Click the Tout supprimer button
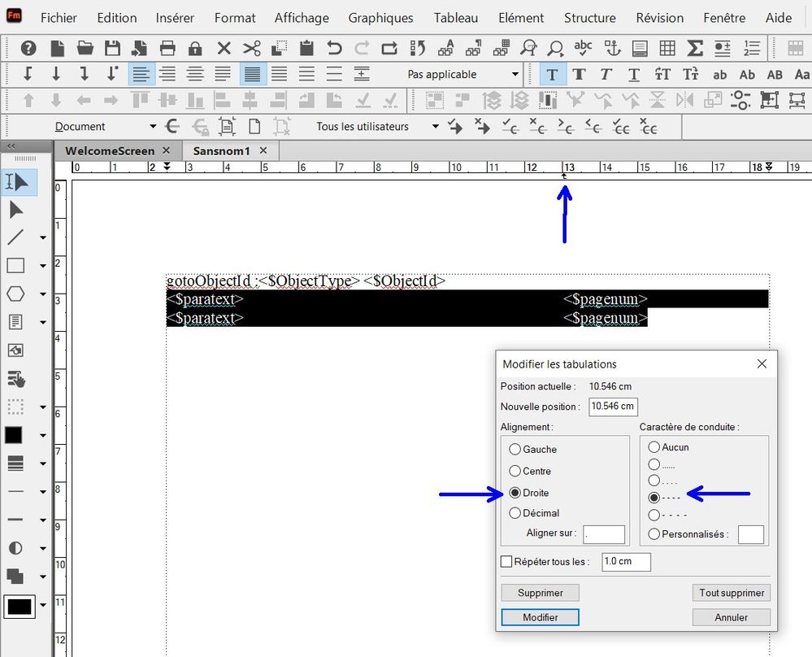The width and height of the screenshot is (812, 657). [x=730, y=593]
